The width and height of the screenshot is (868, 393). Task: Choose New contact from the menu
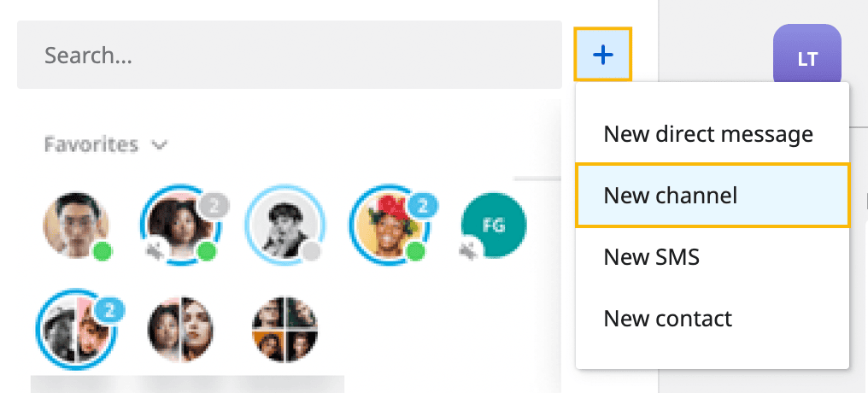667,319
